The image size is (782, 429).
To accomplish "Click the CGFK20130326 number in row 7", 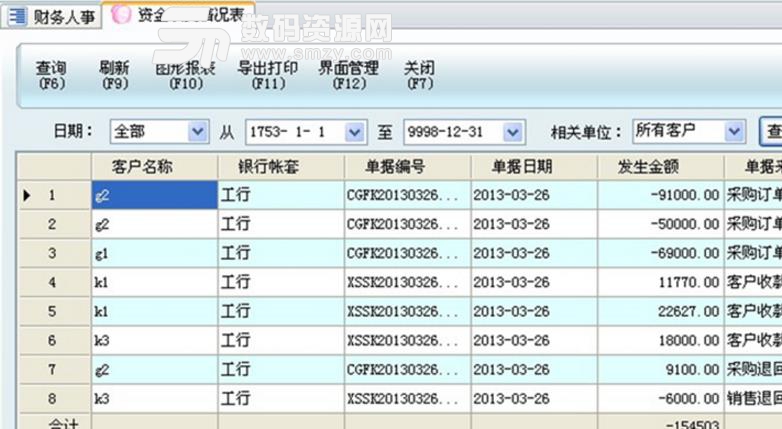I will [407, 370].
